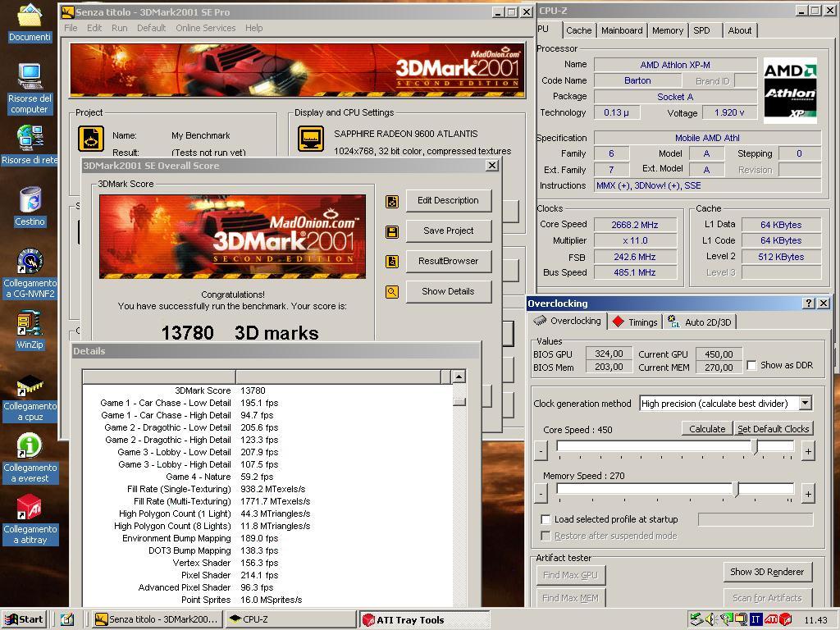Enable the Show as DDR checkbox
Viewport: 840px width, 630px height.
pos(751,365)
